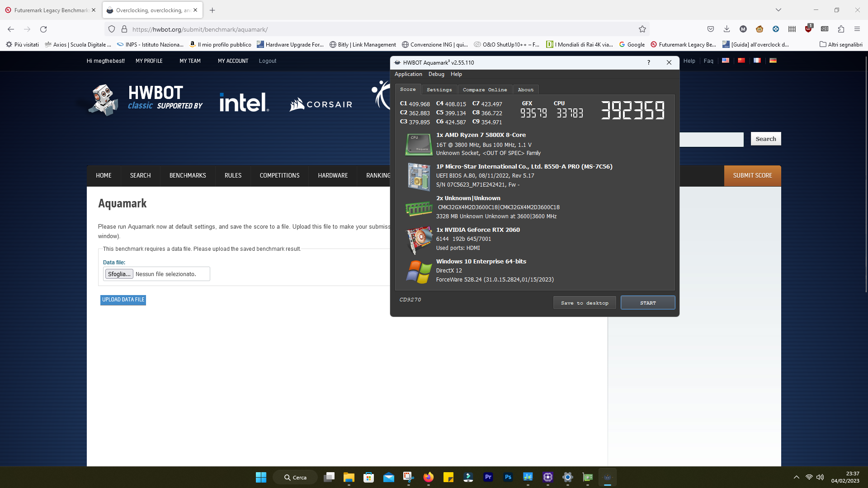Open Photoshop from the taskbar
This screenshot has width=868, height=488.
click(x=508, y=477)
